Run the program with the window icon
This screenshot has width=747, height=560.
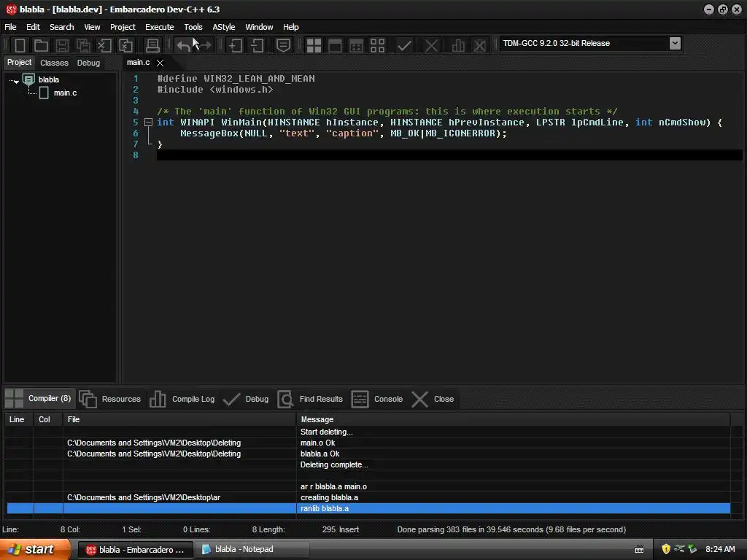(x=335, y=45)
